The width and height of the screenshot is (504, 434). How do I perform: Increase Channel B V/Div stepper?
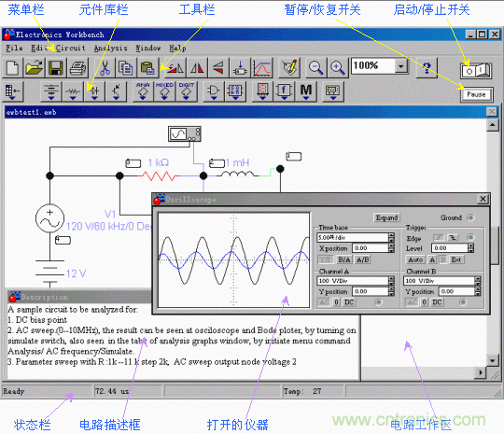click(478, 279)
